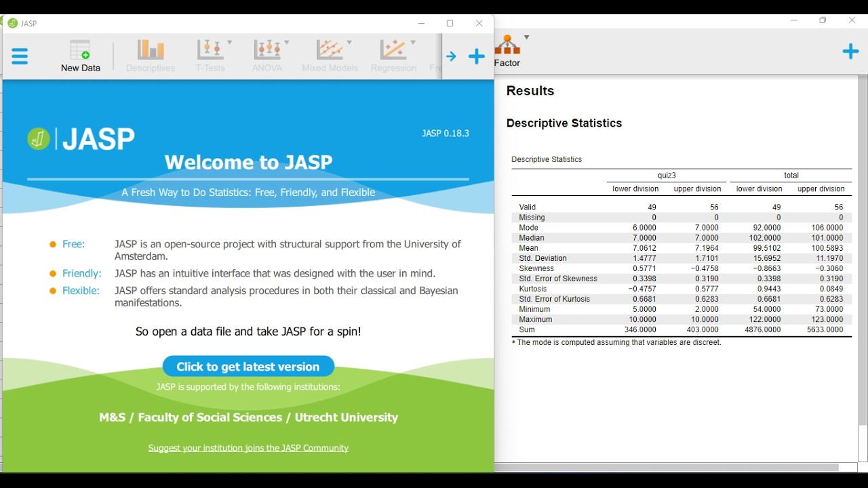Click the Std. Error of Kurtosis row label
868x488 pixels.
pos(555,300)
